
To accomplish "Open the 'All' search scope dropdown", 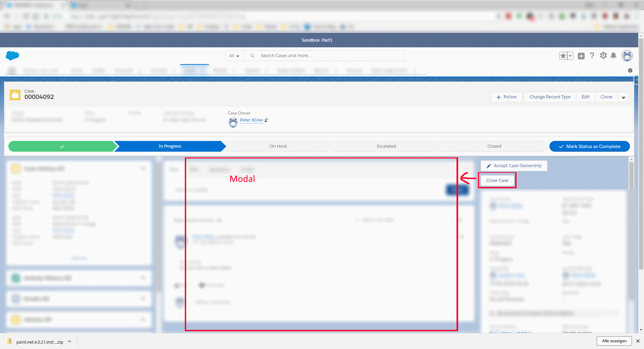I will point(234,56).
